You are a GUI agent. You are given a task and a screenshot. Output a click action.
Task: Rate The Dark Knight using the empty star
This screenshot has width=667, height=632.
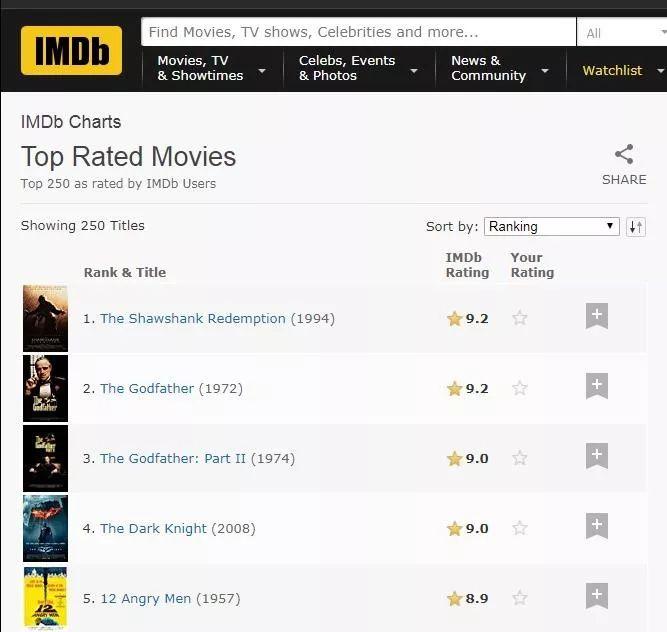pyautogui.click(x=520, y=528)
